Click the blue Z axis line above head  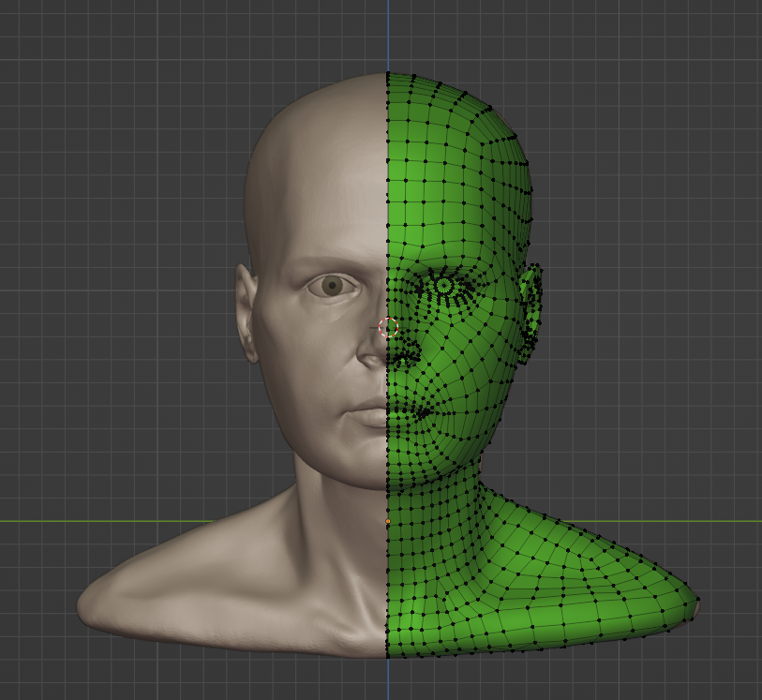[388, 33]
